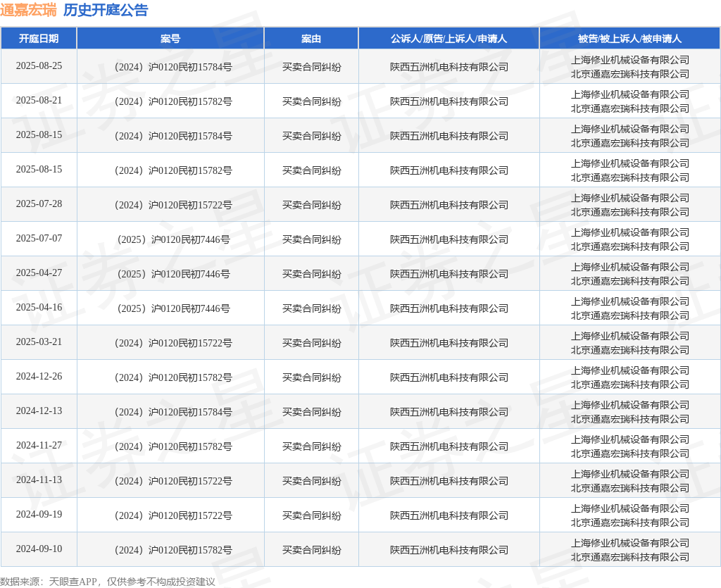Click 上海修业机械设备有限公司 in the 2024-09-10 row
The image size is (721, 588).
(x=630, y=542)
